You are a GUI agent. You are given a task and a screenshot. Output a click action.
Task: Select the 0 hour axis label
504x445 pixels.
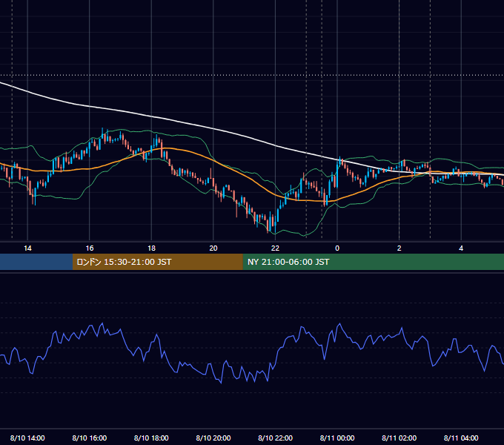(x=337, y=248)
